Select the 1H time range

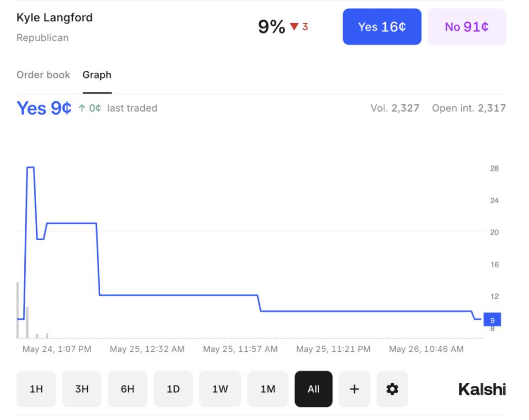(36, 389)
